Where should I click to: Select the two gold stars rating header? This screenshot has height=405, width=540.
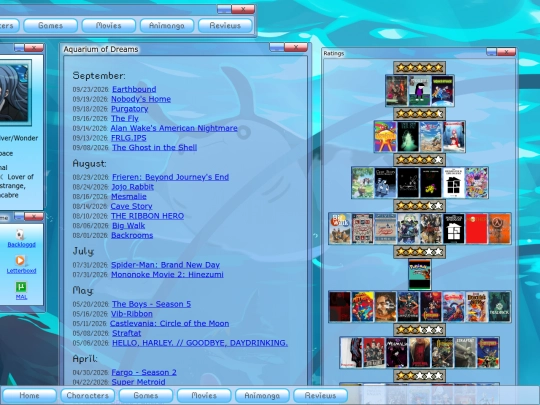click(x=419, y=375)
